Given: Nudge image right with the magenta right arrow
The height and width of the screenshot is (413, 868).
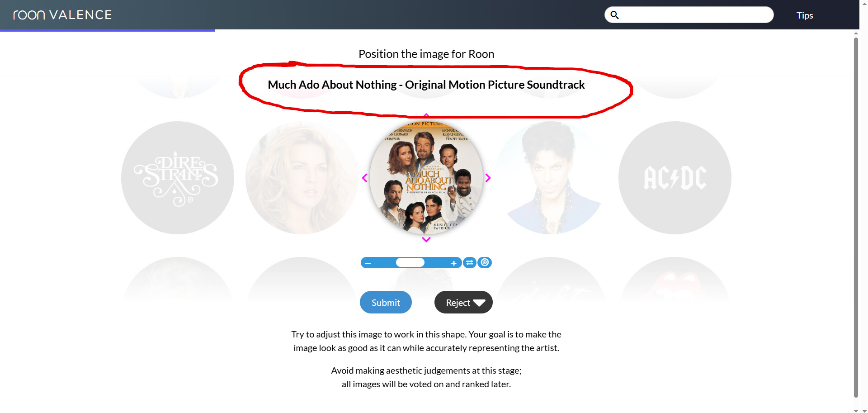Looking at the screenshot, I should pos(488,178).
